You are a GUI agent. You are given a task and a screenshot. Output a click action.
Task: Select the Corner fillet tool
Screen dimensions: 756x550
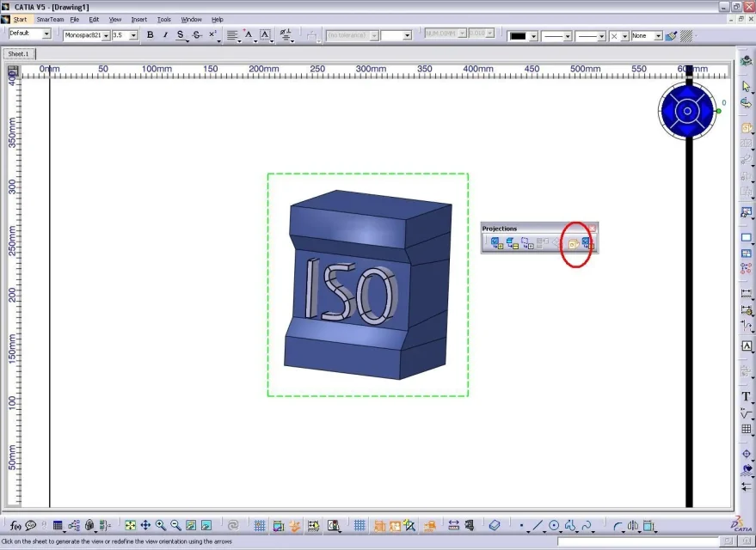click(x=618, y=525)
